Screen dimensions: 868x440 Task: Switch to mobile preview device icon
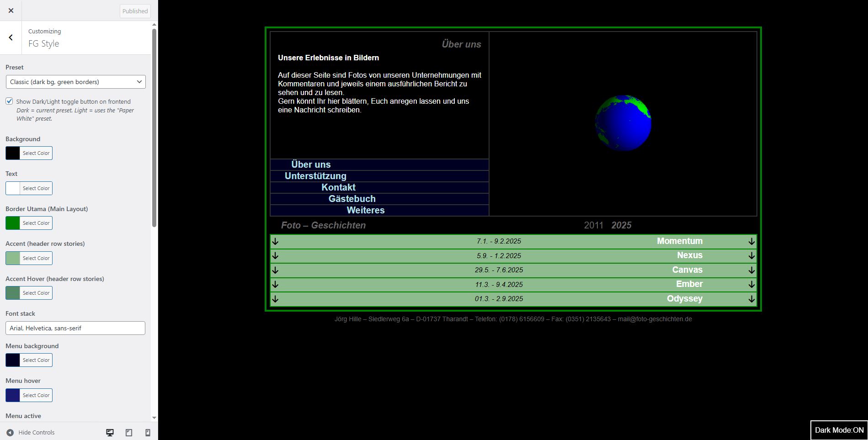click(x=148, y=432)
